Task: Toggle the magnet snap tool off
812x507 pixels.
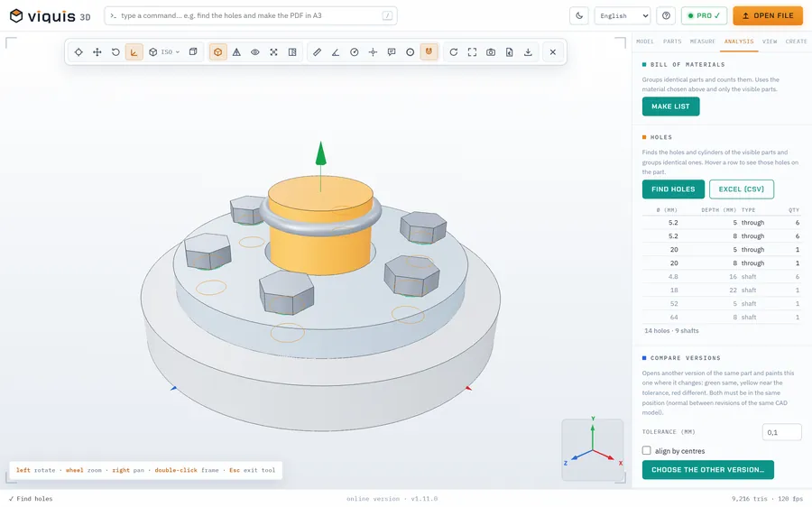Action: 429,51
